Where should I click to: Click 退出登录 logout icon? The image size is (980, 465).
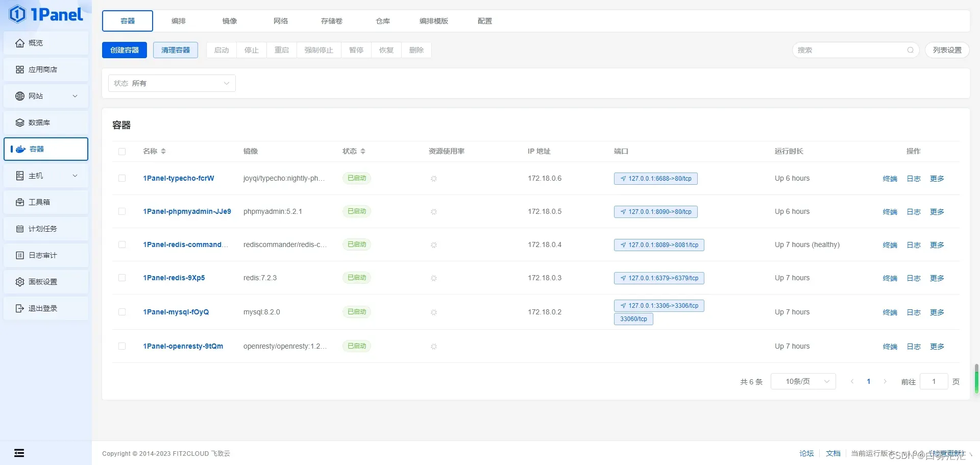pos(20,308)
